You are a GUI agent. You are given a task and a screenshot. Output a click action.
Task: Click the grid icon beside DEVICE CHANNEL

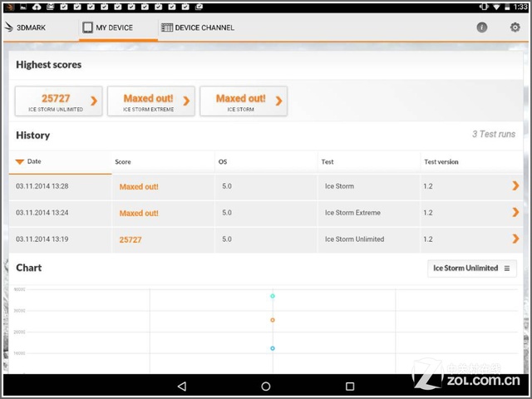click(x=166, y=27)
